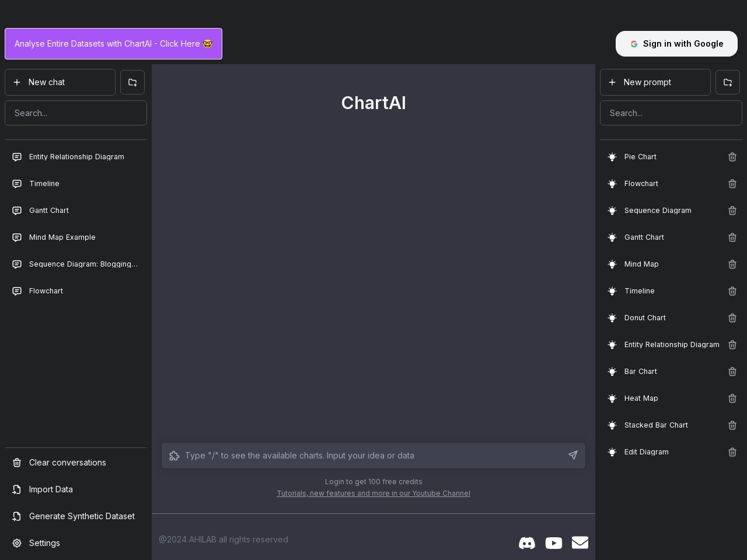Create a new chat folder
Image resolution: width=747 pixels, height=560 pixels.
coord(132,82)
